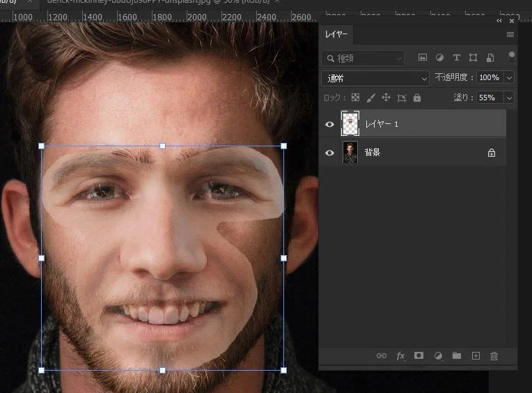532x393 pixels.
Task: Click the middle-left transform handle
Action: (41, 259)
